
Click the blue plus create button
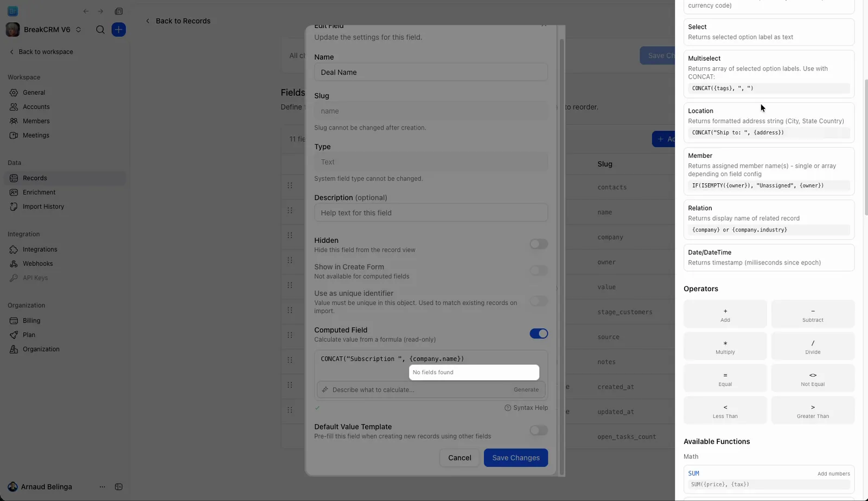[x=118, y=30]
